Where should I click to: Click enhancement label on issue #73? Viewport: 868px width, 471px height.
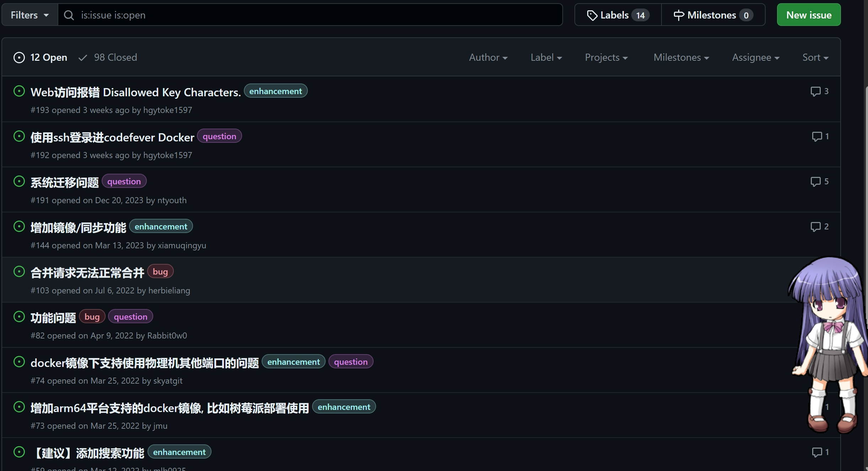(344, 407)
